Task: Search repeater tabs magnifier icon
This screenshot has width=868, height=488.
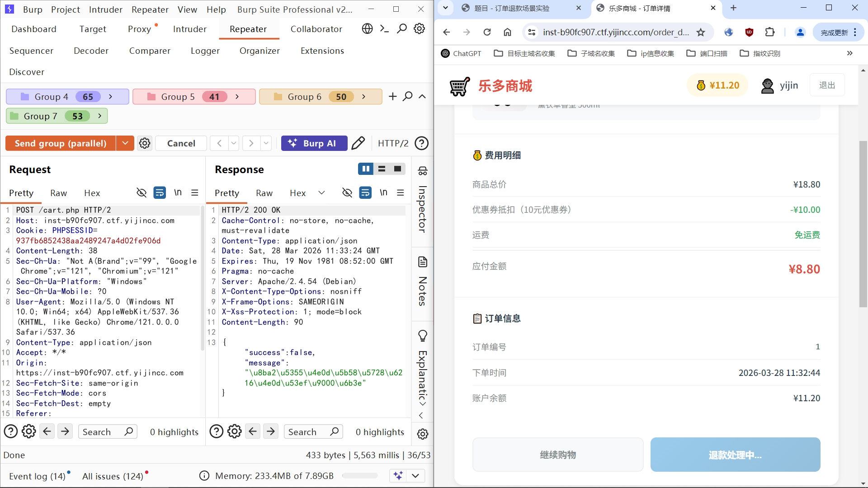Action: (x=408, y=96)
